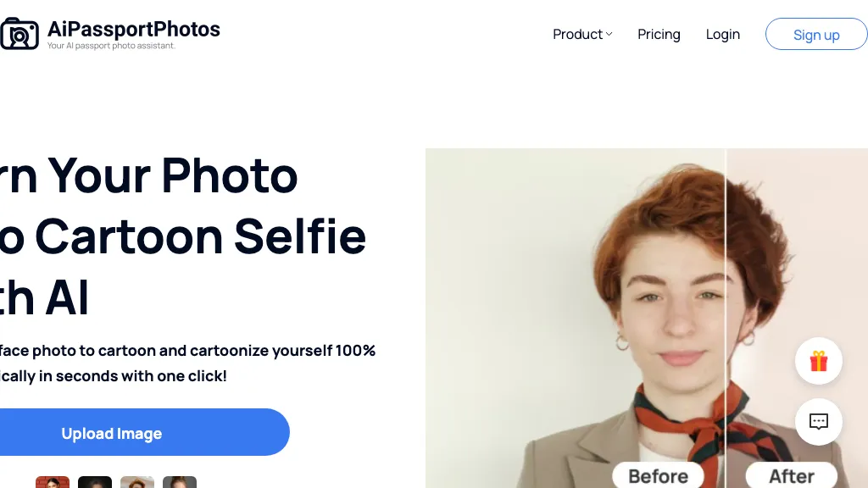
Task: Go to the Pricing page
Action: pos(659,35)
